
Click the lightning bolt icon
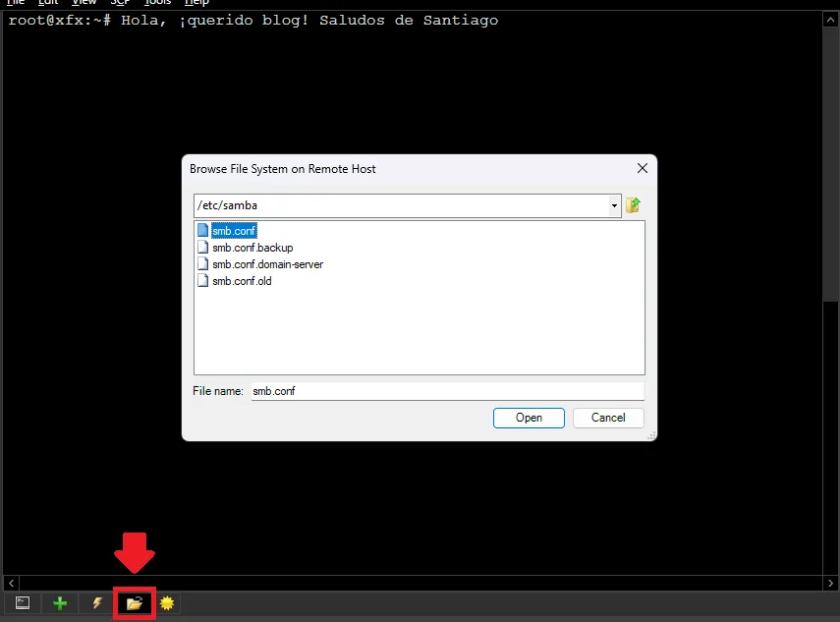[97, 603]
